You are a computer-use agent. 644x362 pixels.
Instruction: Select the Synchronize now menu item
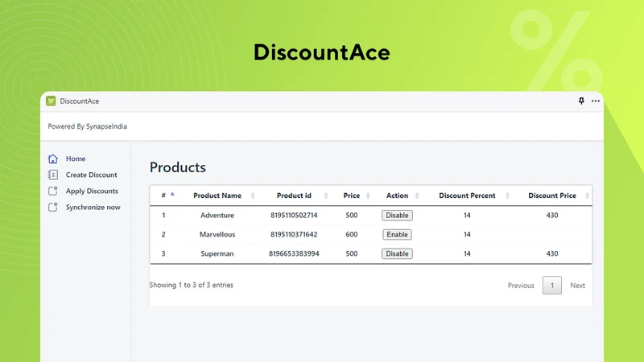pyautogui.click(x=93, y=208)
